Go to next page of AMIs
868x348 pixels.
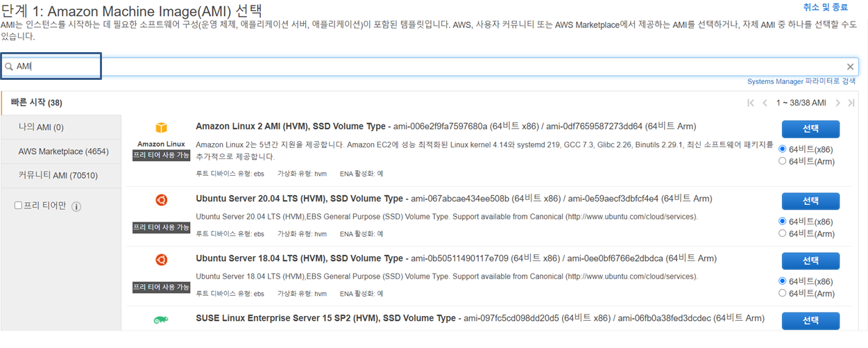point(837,103)
